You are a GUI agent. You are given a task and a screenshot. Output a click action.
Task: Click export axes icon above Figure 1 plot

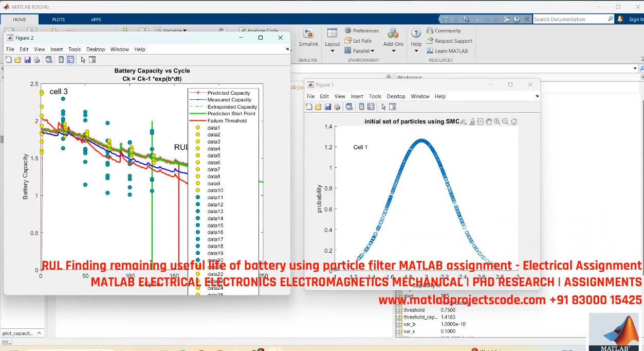[463, 121]
